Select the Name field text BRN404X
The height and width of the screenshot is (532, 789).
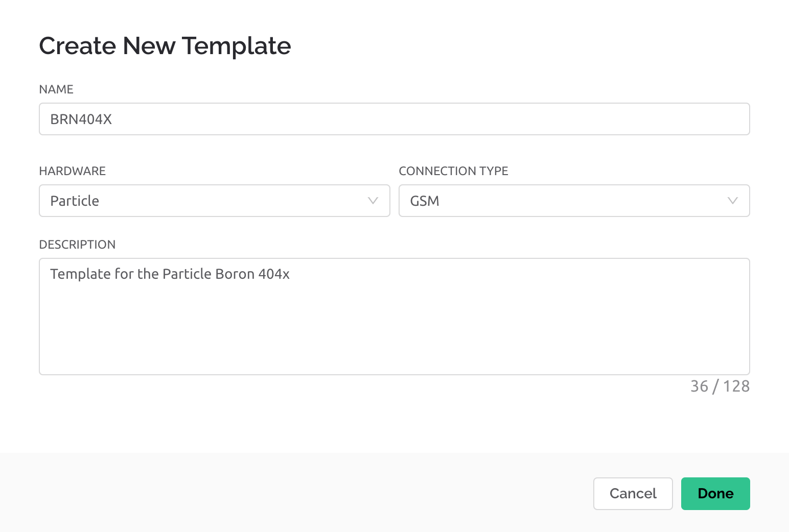pos(81,119)
